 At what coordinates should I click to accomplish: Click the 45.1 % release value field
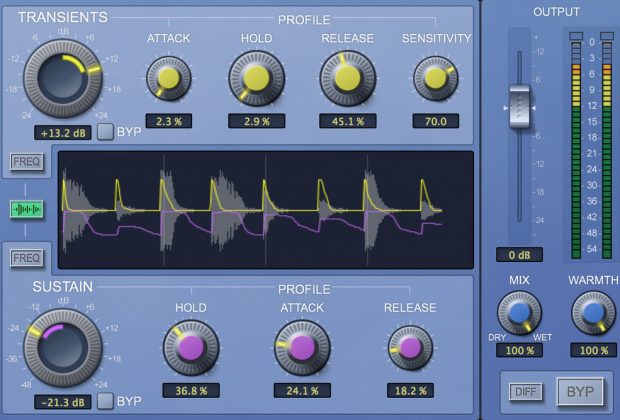click(348, 121)
